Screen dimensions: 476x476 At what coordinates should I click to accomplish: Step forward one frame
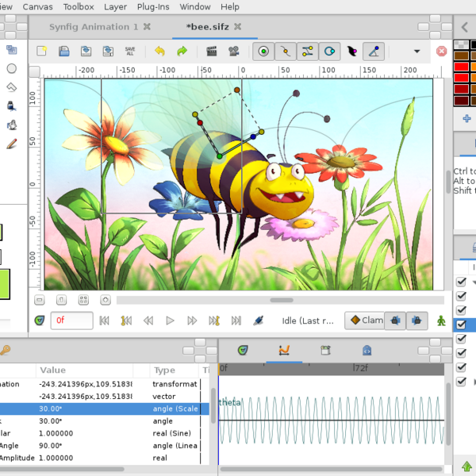(x=192, y=321)
